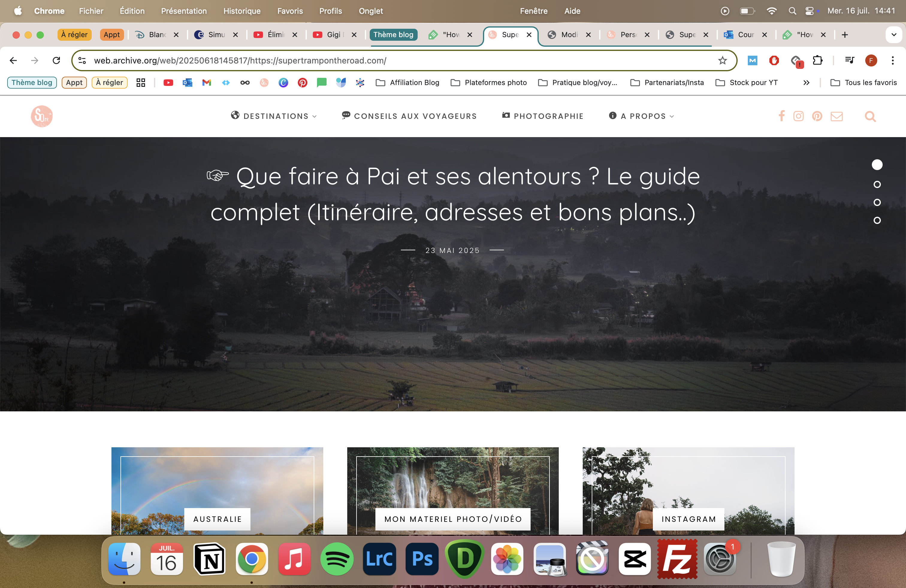Open the site Pinterest icon link
Screen dimensions: 906x588
pyautogui.click(x=817, y=116)
